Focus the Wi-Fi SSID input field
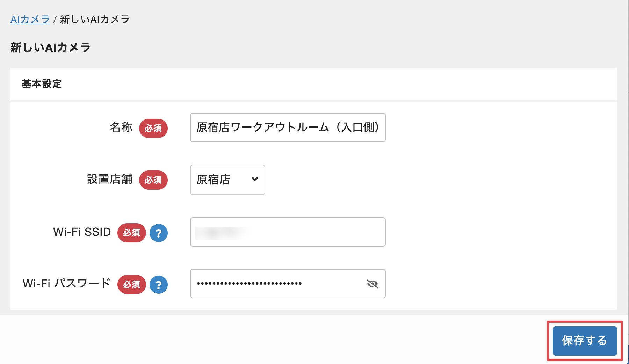The width and height of the screenshot is (629, 364). (288, 232)
